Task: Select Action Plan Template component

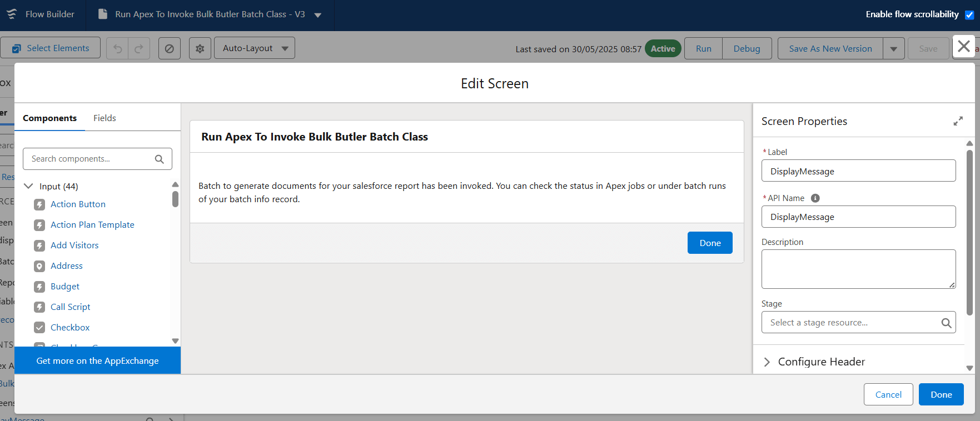Action: pyautogui.click(x=92, y=224)
